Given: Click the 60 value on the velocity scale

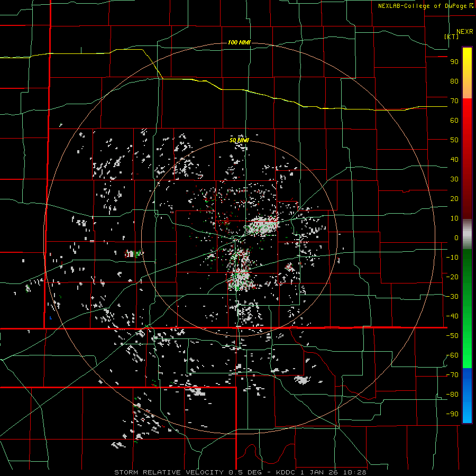Looking at the screenshot, I should 454,121.
